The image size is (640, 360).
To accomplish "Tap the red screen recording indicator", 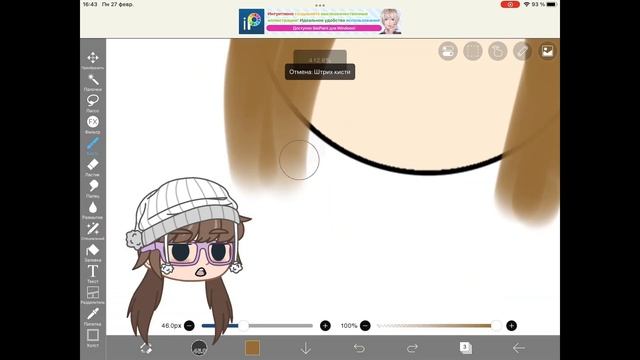I will coord(510,4).
